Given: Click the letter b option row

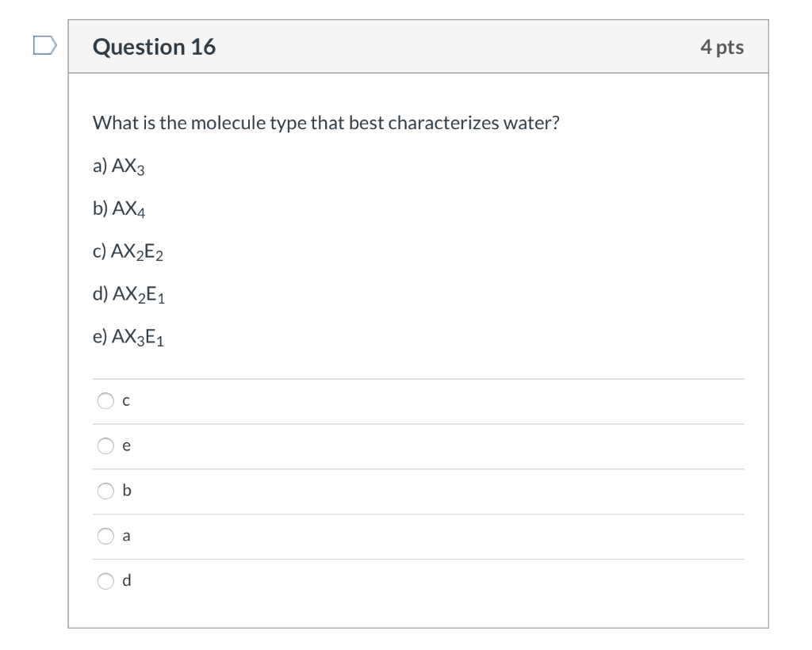Looking at the screenshot, I should point(125,491).
